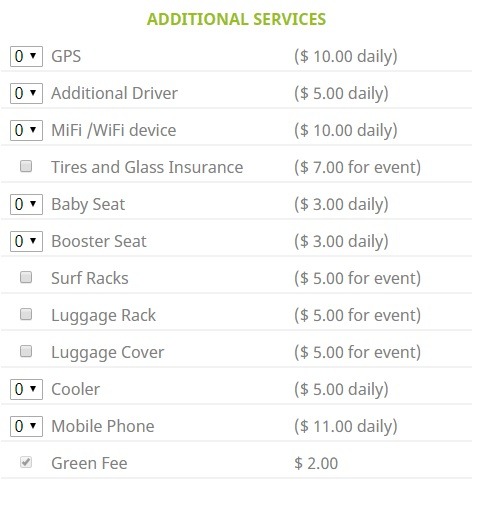The width and height of the screenshot is (485, 505).
Task: Click the checked Green Fee checkbox
Action: 26,462
